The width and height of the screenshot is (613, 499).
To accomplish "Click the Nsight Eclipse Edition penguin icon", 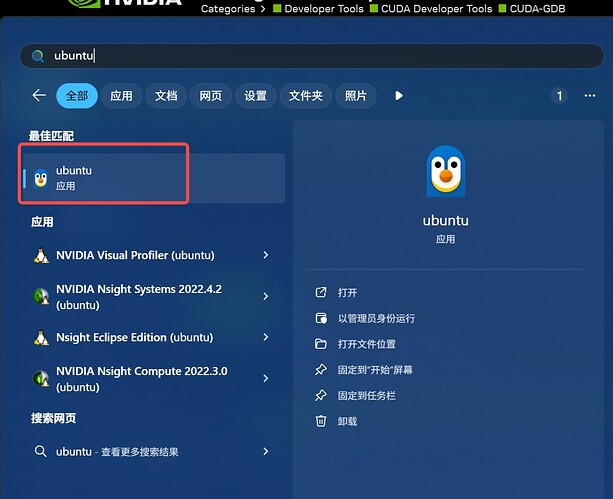I will click(41, 338).
